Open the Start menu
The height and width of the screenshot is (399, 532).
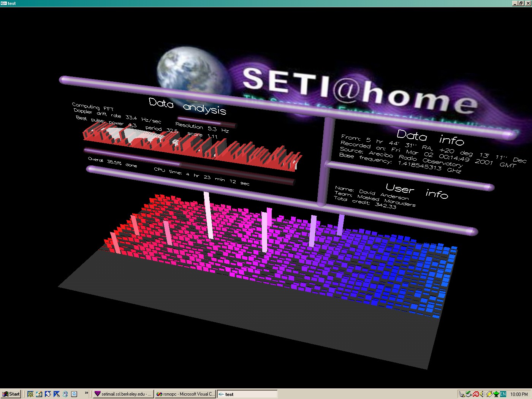tap(11, 394)
